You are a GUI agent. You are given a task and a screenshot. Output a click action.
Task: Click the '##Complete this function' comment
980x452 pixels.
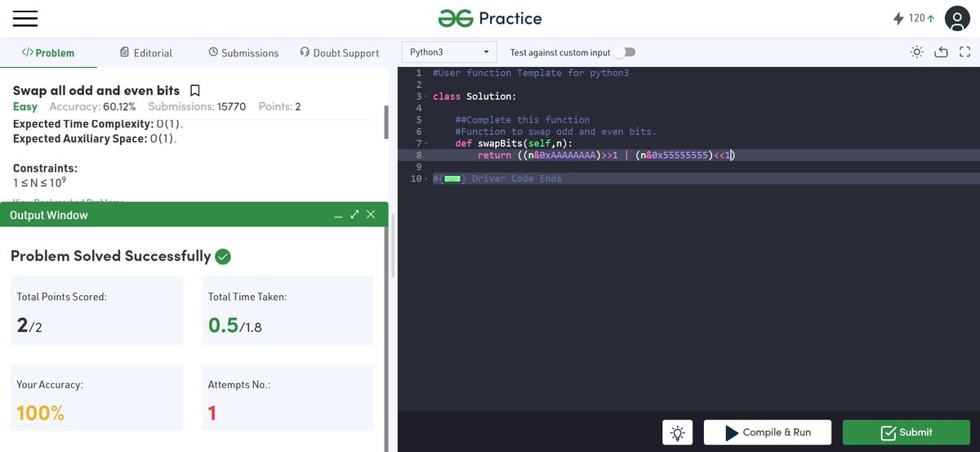tap(522, 119)
